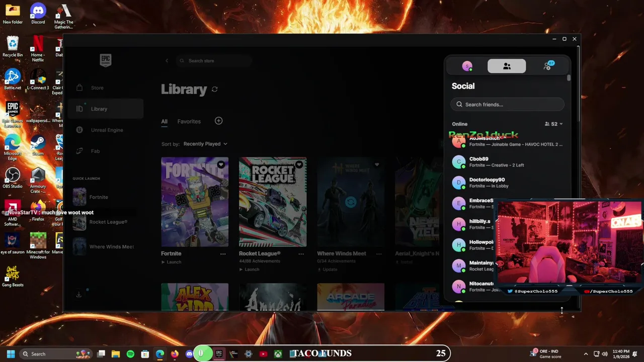Image resolution: width=644 pixels, height=362 pixels.
Task: Open the Armoury Crate desktop shortcut
Action: (x=38, y=180)
